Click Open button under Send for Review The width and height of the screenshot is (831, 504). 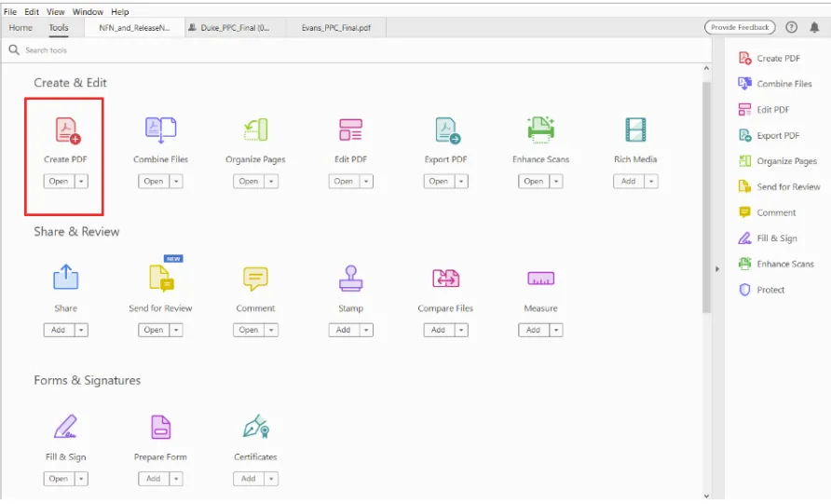(x=154, y=330)
